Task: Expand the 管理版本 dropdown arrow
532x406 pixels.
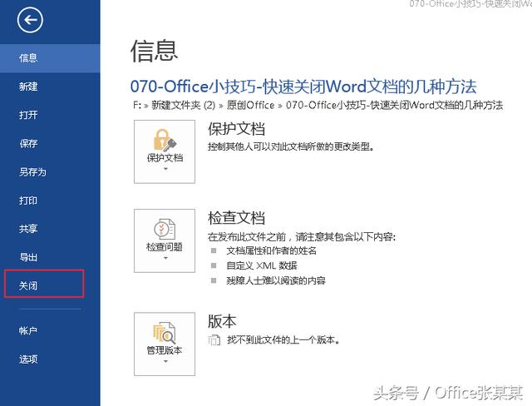Action: (x=165, y=362)
